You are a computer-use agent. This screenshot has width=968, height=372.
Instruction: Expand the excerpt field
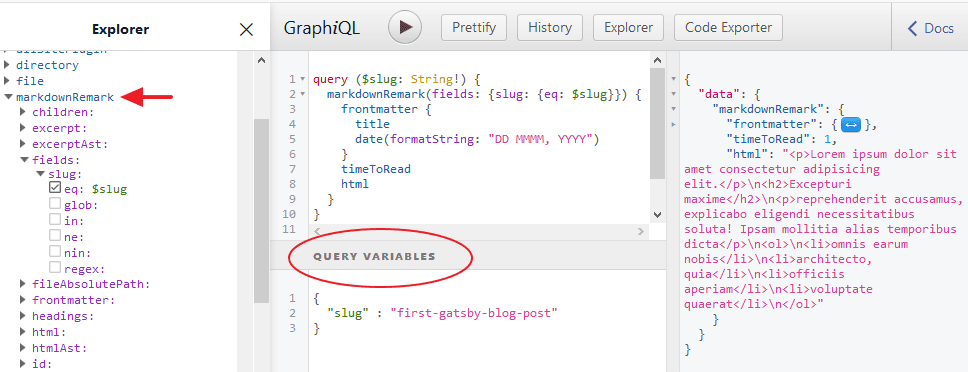tap(23, 128)
